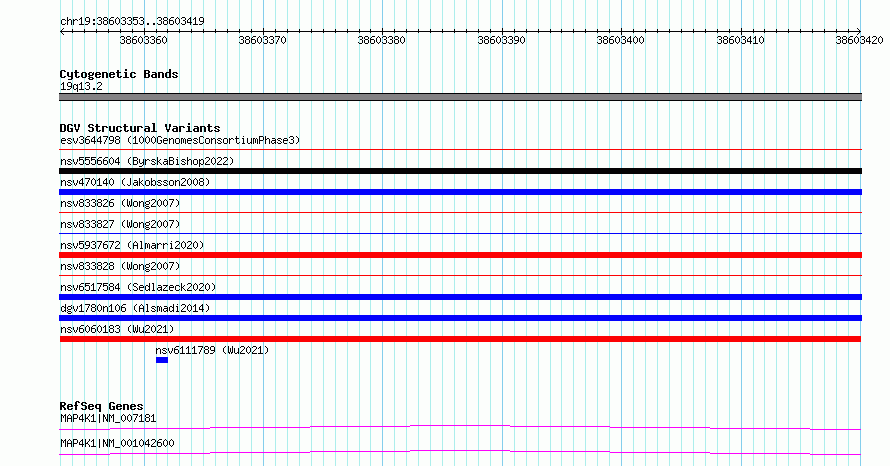Click the thin red line of nsv833828

tap(460, 276)
